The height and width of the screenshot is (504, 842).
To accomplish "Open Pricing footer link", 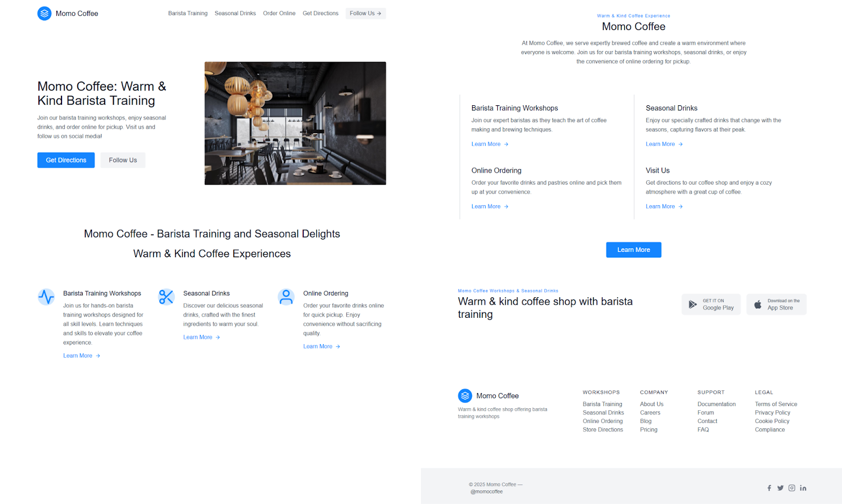I will click(648, 429).
